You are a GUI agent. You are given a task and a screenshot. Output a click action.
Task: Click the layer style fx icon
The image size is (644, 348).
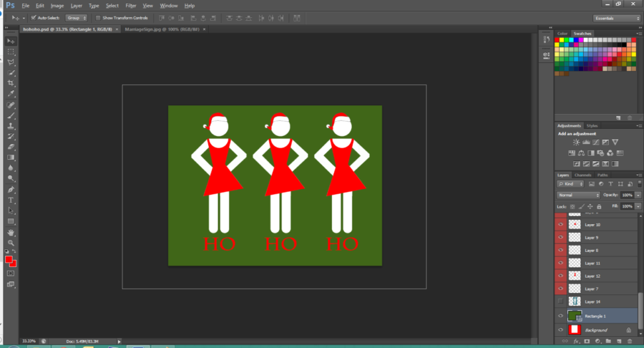tap(575, 342)
